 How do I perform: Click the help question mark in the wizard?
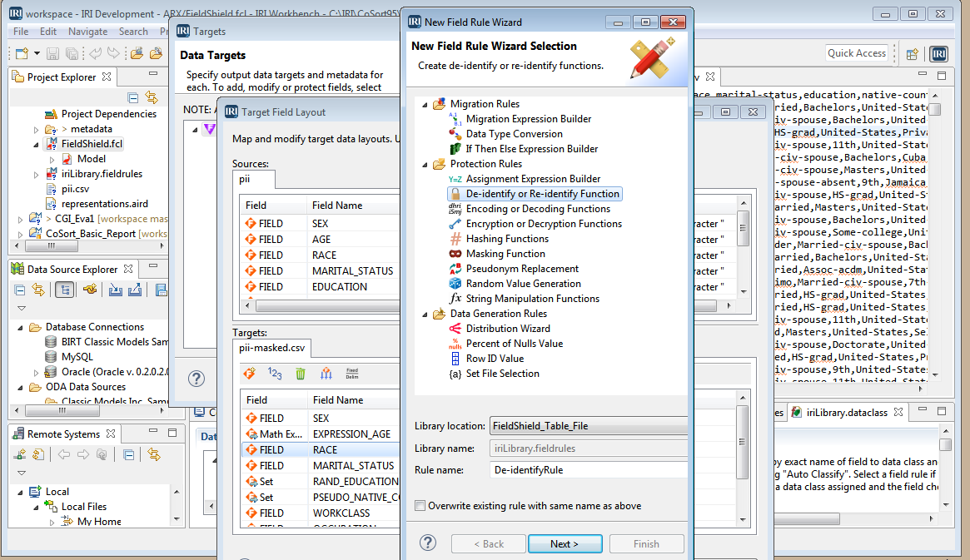click(427, 543)
